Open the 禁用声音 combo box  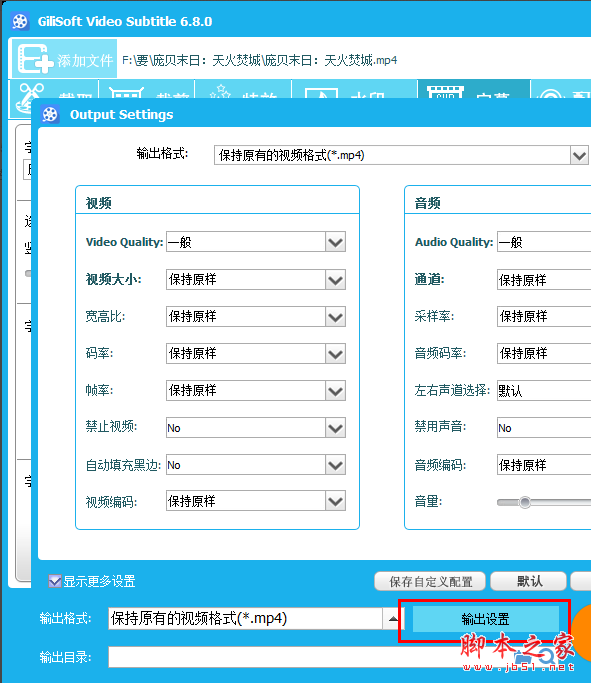(x=544, y=428)
